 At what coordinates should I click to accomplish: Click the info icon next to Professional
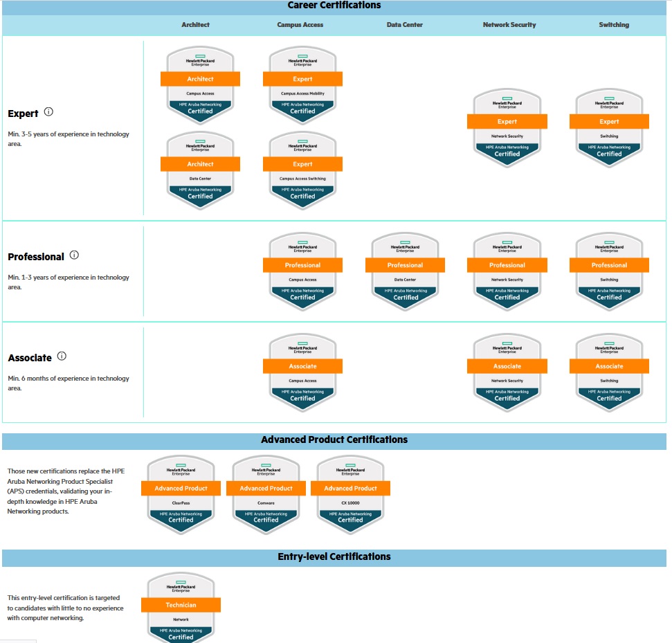74,255
